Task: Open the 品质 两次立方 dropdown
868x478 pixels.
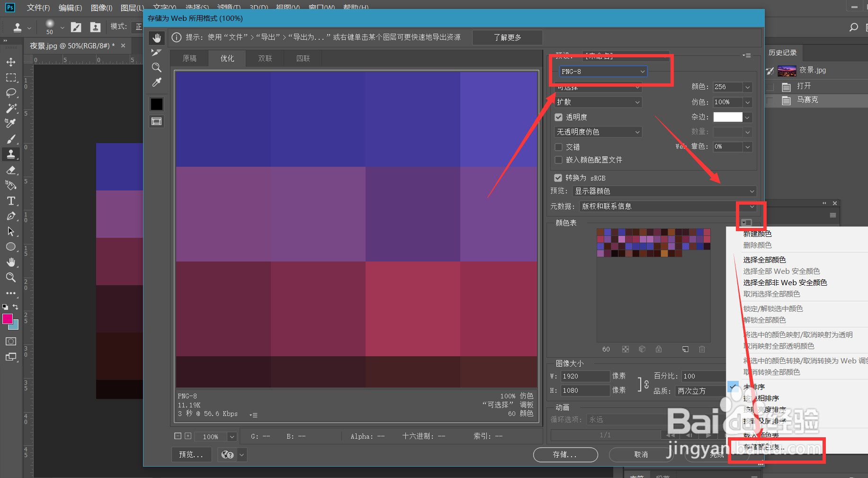Action: click(700, 391)
